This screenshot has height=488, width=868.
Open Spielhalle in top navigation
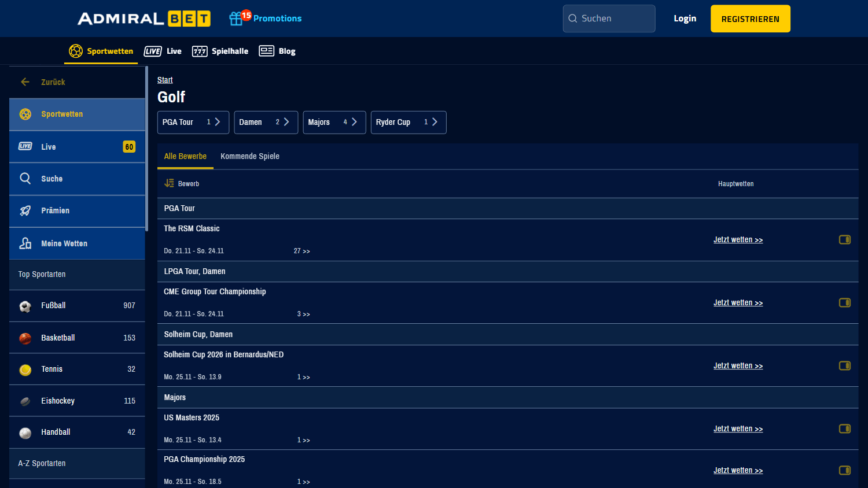[220, 51]
